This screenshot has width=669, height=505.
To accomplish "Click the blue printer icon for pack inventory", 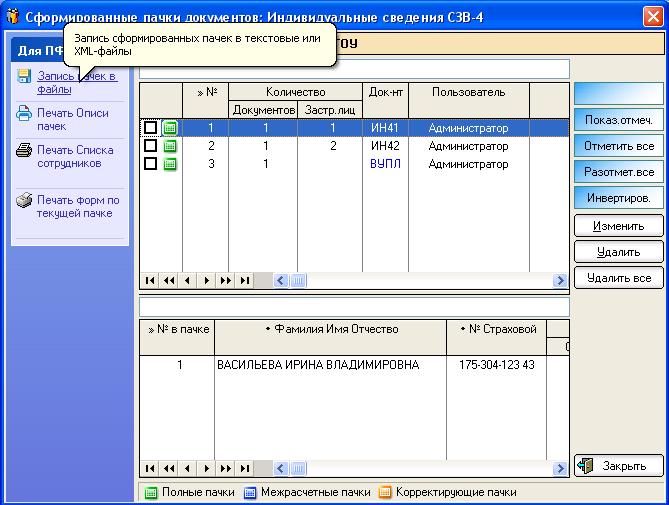I will coord(24,113).
